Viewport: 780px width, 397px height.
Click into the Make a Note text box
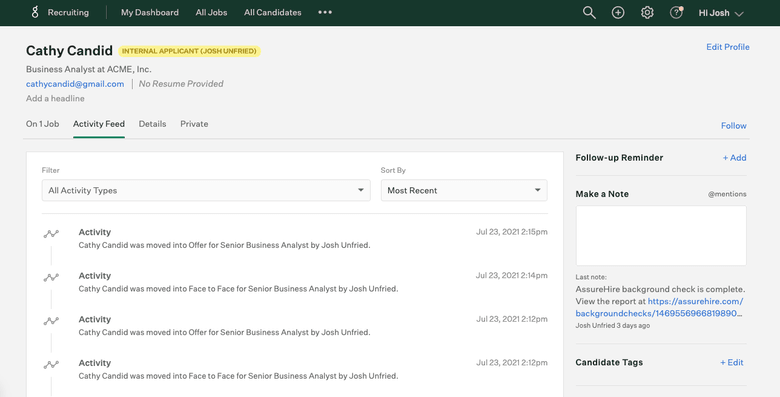[661, 235]
